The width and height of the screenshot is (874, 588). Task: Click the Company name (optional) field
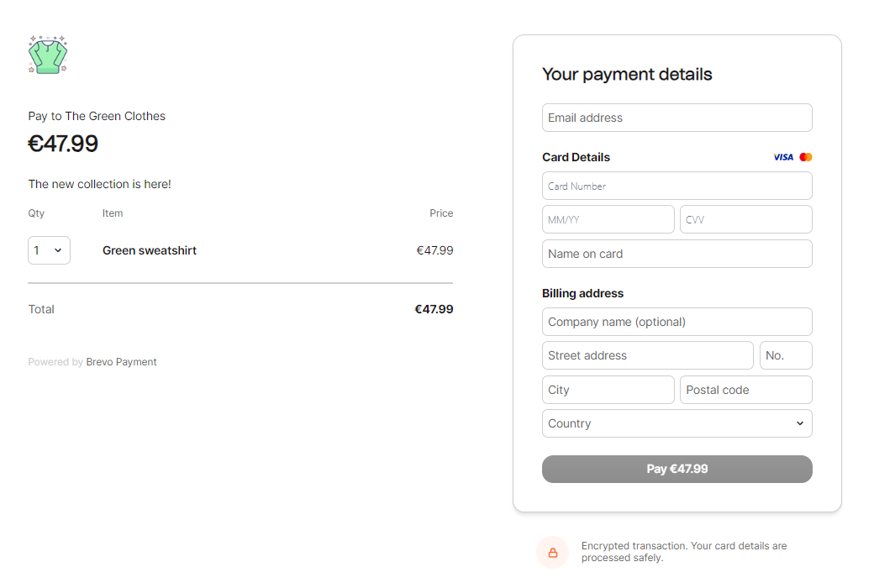(x=677, y=322)
